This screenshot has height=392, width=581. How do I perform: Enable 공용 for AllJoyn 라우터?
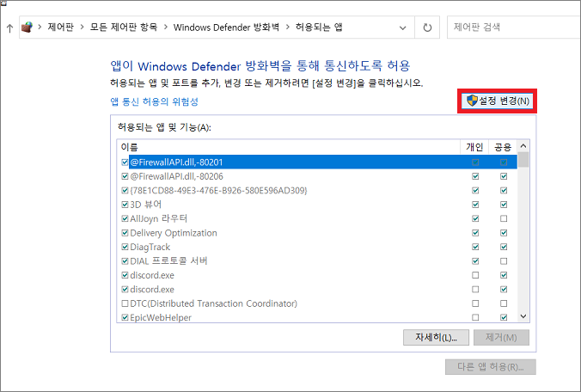(504, 218)
